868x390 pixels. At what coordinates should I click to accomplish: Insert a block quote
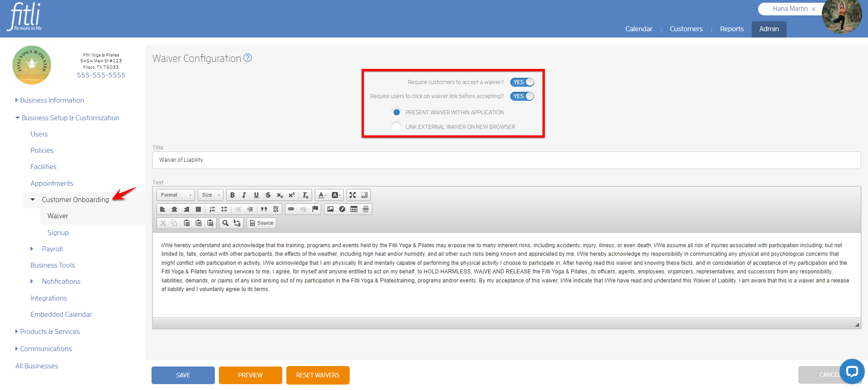pos(264,209)
